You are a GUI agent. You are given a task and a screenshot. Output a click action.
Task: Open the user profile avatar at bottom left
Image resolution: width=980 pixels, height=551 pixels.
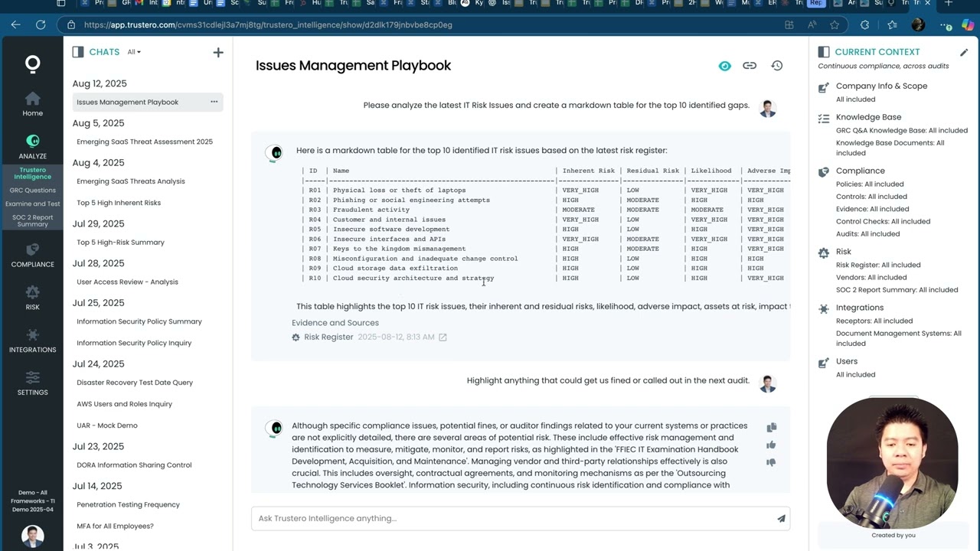(x=32, y=536)
